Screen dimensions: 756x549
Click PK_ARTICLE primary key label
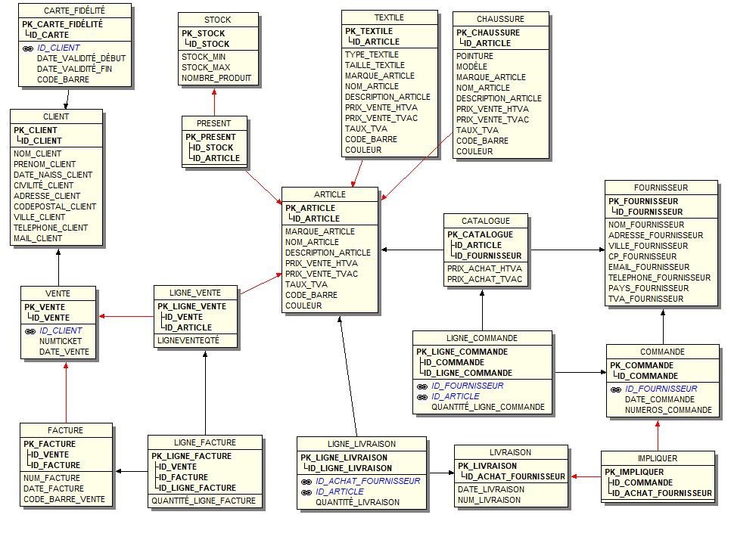point(310,208)
